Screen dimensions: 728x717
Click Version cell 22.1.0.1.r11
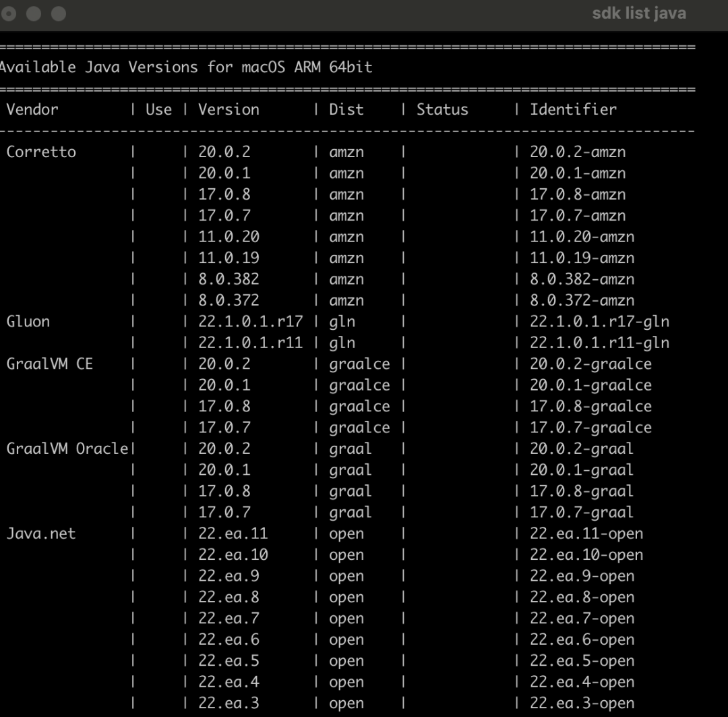[251, 343]
